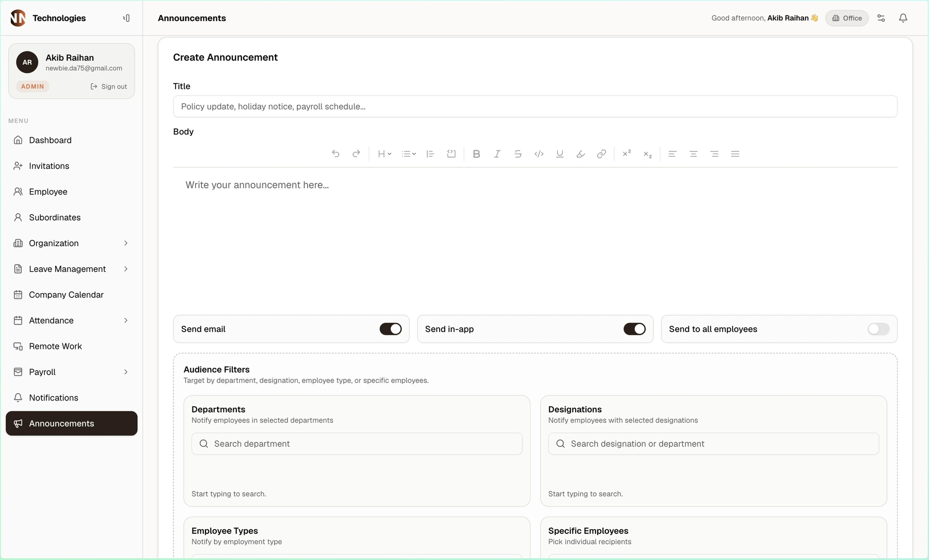The image size is (929, 560).
Task: Focus the announcement Title field
Action: [535, 106]
